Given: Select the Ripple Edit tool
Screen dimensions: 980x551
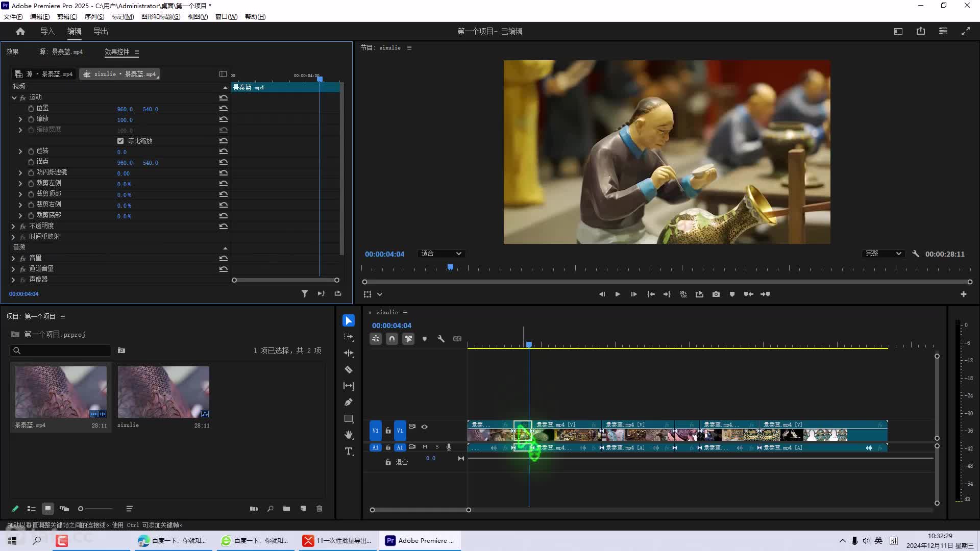Looking at the screenshot, I should (349, 353).
